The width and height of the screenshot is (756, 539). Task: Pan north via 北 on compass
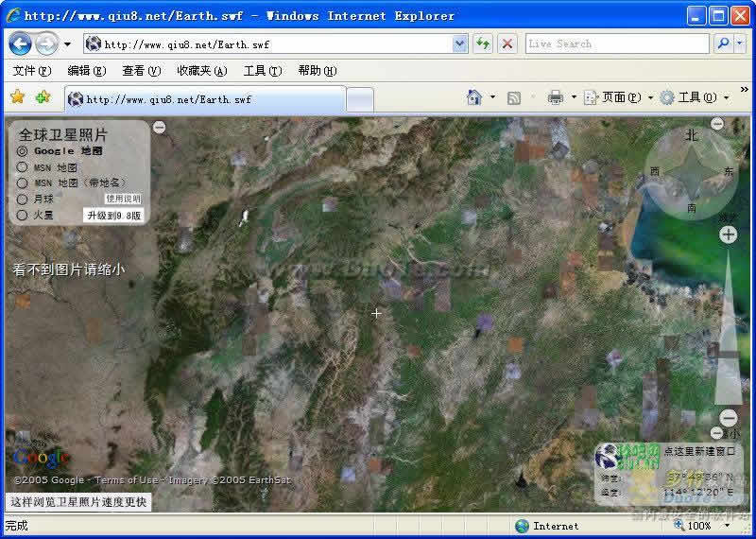(692, 136)
